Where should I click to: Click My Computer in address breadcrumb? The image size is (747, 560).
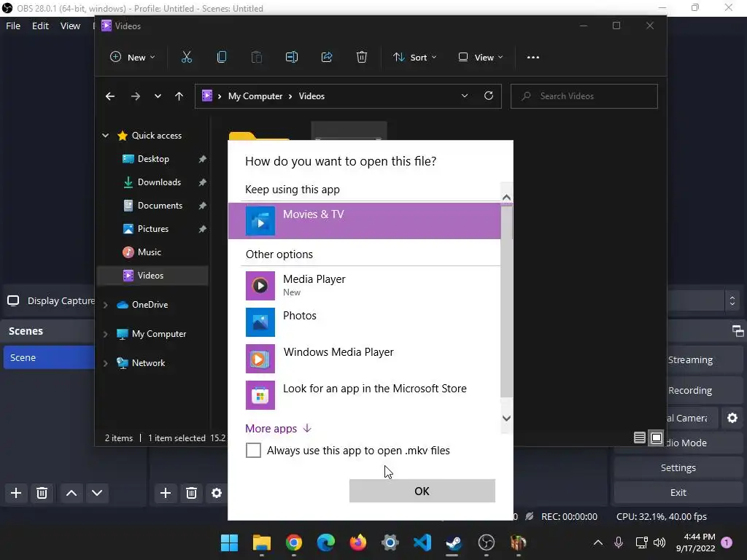[255, 96]
